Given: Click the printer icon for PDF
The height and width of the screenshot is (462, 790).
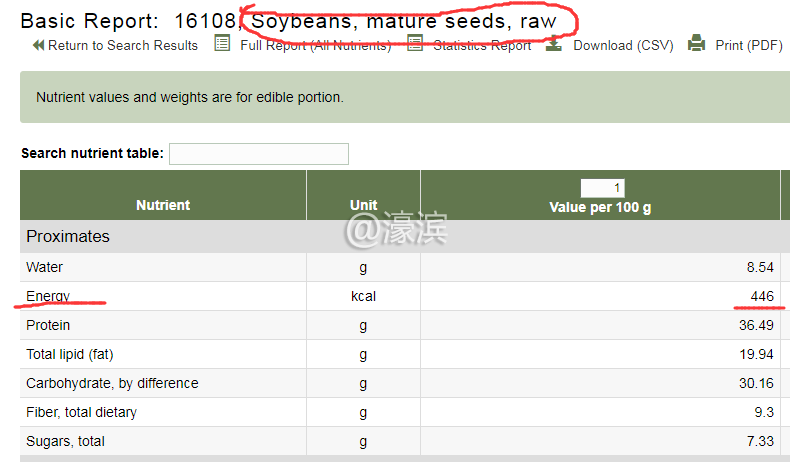Looking at the screenshot, I should [697, 43].
